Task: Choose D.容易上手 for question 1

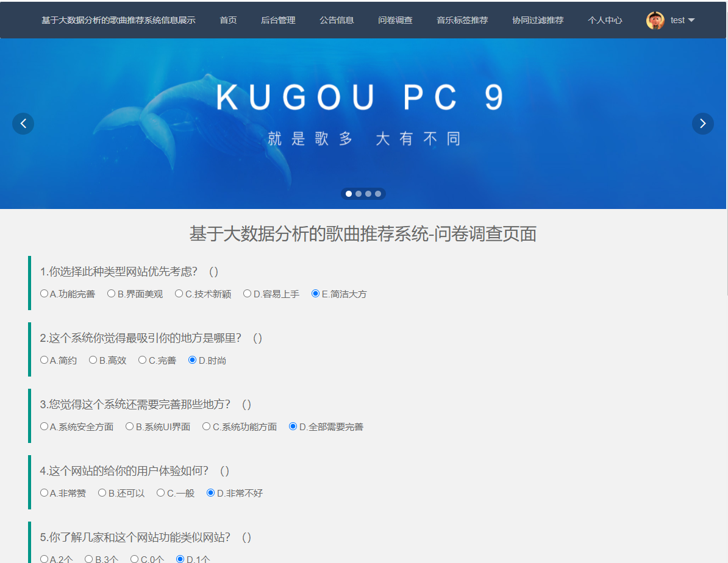Action: point(247,293)
